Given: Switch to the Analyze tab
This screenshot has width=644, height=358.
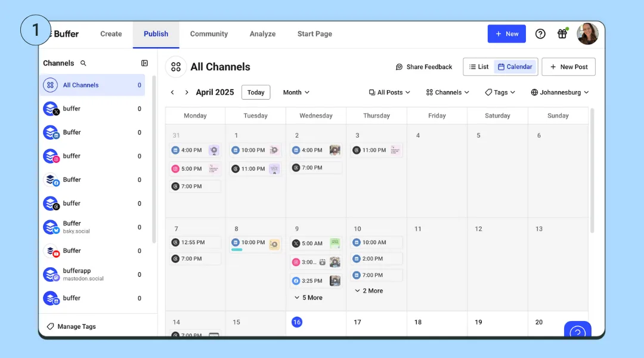Looking at the screenshot, I should (262, 34).
